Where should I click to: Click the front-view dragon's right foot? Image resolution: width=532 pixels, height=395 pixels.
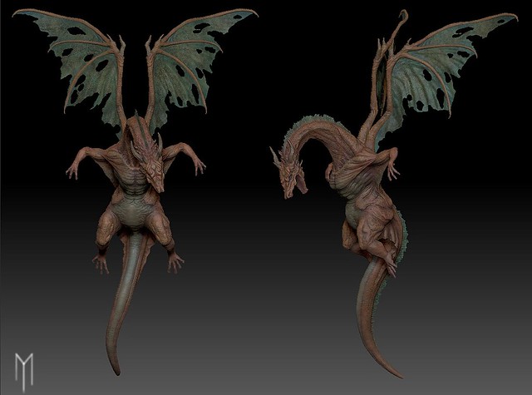(x=175, y=262)
